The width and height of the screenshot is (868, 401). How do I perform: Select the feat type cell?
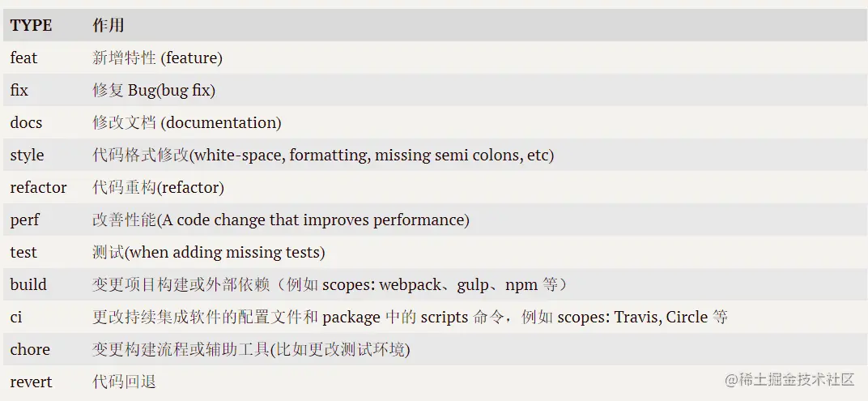(24, 58)
